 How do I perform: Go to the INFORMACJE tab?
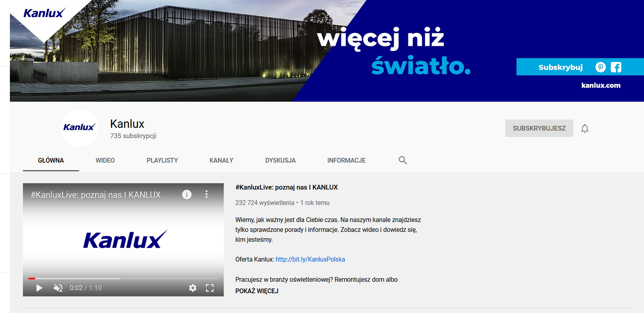[346, 160]
